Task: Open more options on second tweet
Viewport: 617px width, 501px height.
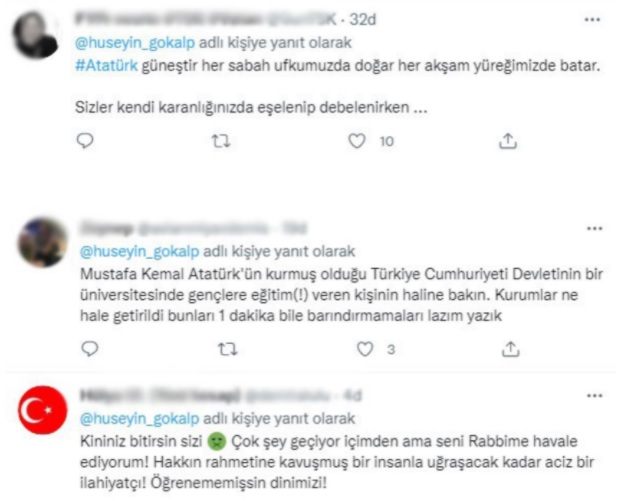Action: (595, 228)
